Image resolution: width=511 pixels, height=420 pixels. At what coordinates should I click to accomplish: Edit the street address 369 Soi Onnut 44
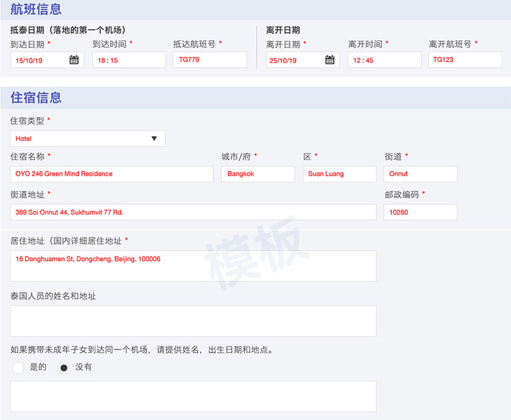pos(193,212)
